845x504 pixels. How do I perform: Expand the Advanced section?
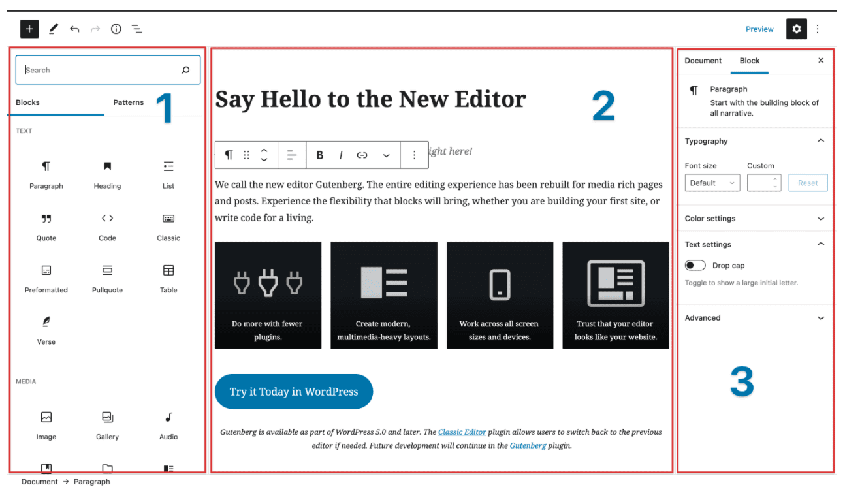(x=755, y=318)
